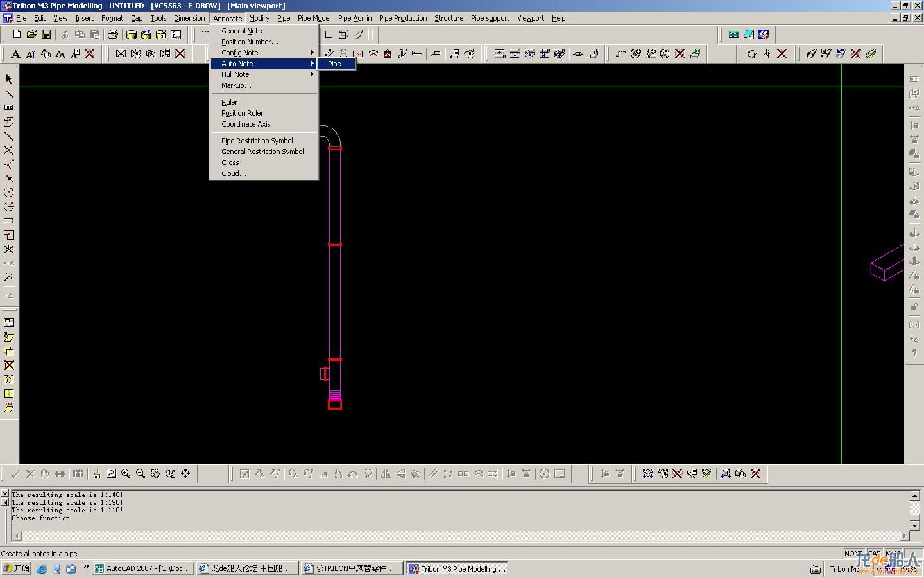Image resolution: width=924 pixels, height=578 pixels.
Task: Click the red X in the bottom right toolbar group
Action: coord(756,474)
